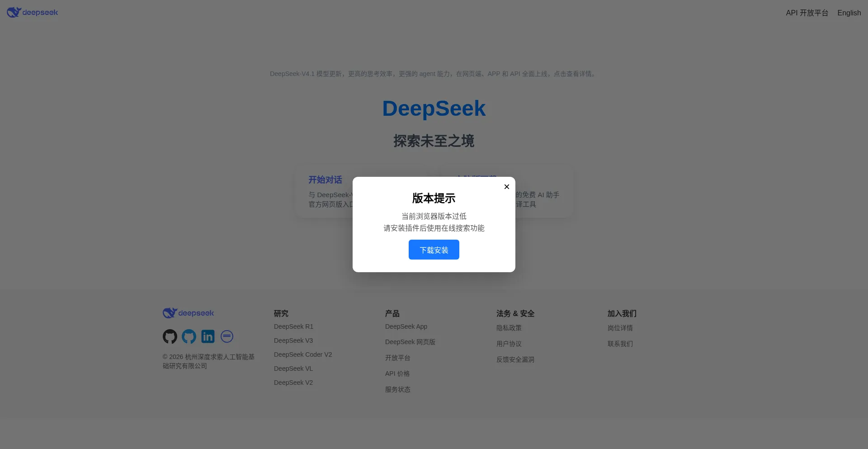
Task: Open the 联系我们 link
Action: (620, 344)
